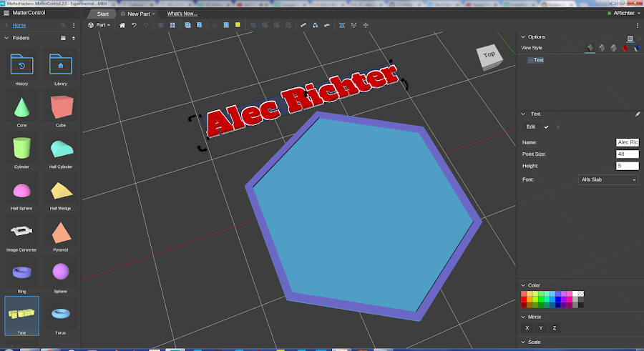The height and width of the screenshot is (351, 644).
Task: Open library overflow menu next to search
Action: coord(74,25)
